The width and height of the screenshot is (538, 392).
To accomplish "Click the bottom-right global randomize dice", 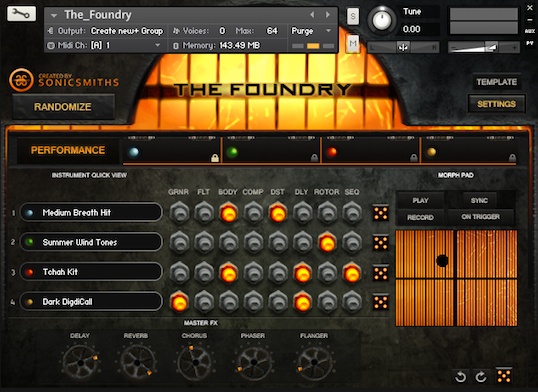I will click(x=504, y=375).
